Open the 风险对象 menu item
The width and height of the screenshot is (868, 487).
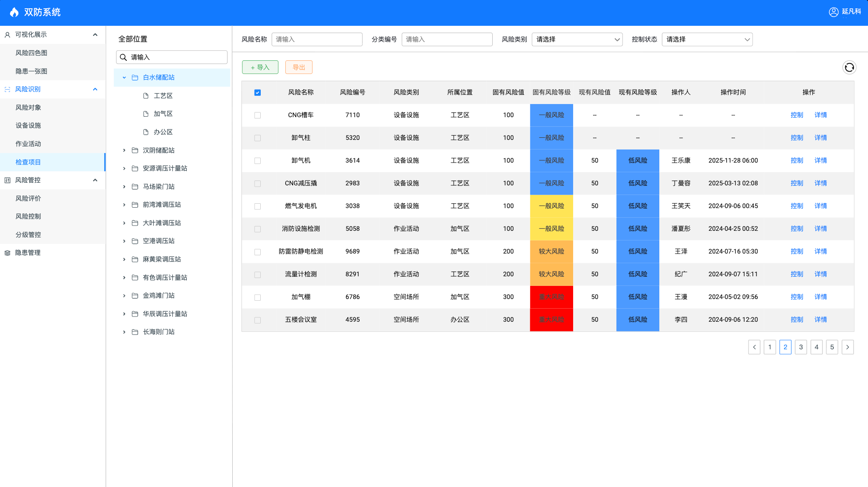(28, 108)
